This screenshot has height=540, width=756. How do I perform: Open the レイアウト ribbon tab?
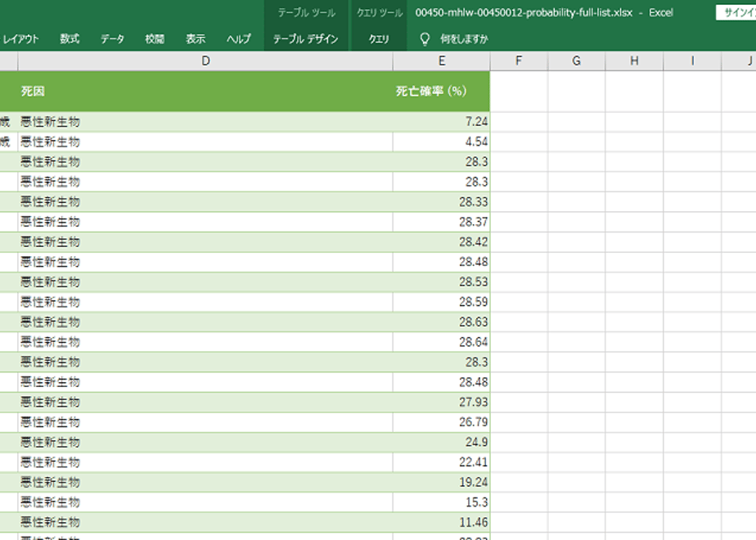point(20,39)
